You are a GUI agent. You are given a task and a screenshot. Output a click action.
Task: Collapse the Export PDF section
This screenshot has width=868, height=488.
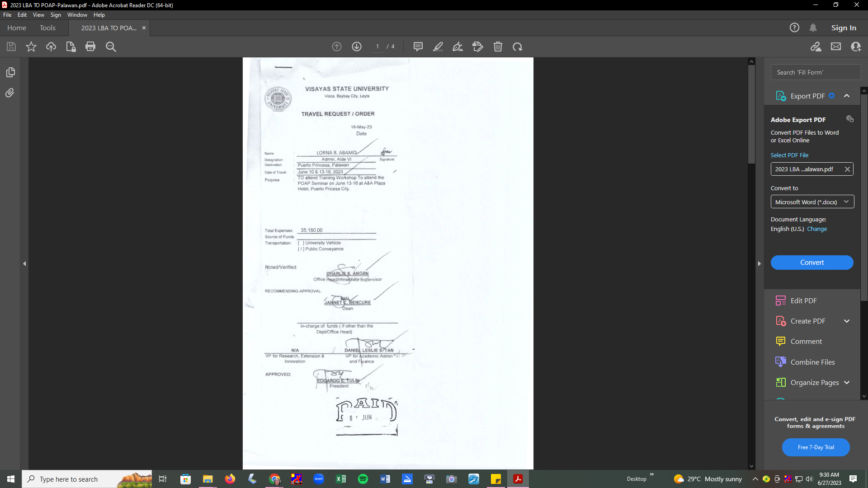pyautogui.click(x=847, y=96)
